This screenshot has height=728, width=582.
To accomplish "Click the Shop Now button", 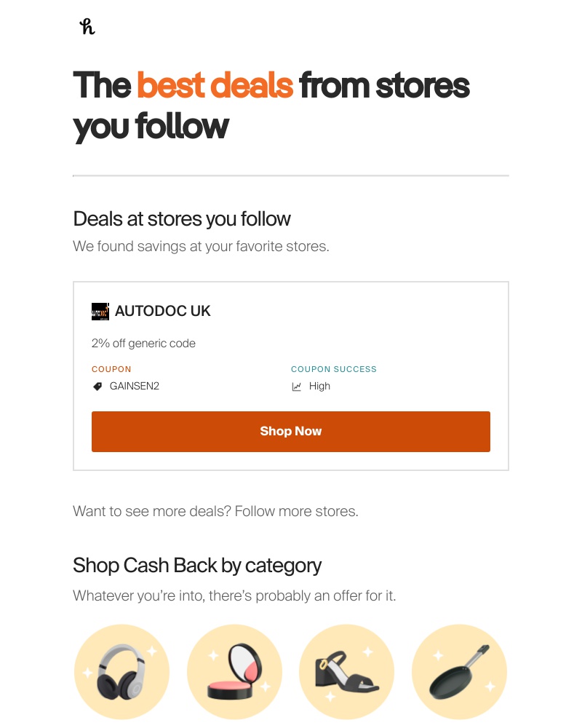I will (x=291, y=431).
